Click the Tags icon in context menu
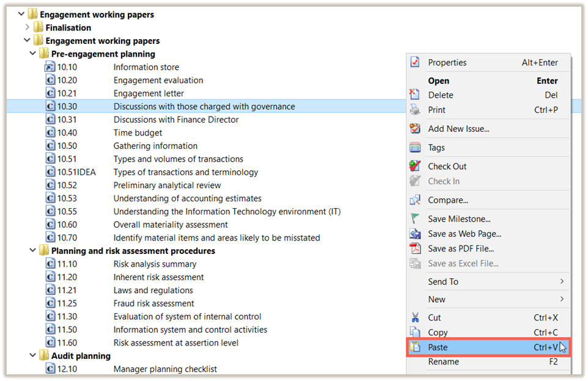The height and width of the screenshot is (381, 588). [415, 147]
